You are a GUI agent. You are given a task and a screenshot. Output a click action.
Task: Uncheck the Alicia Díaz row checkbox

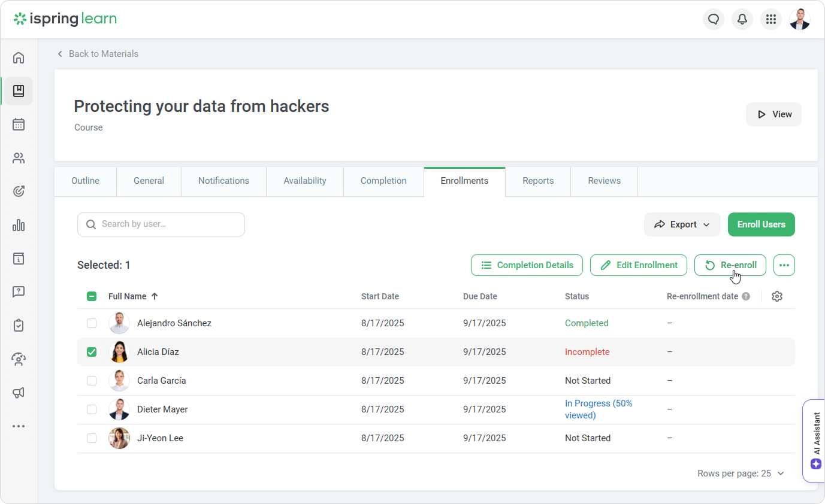[x=92, y=352]
